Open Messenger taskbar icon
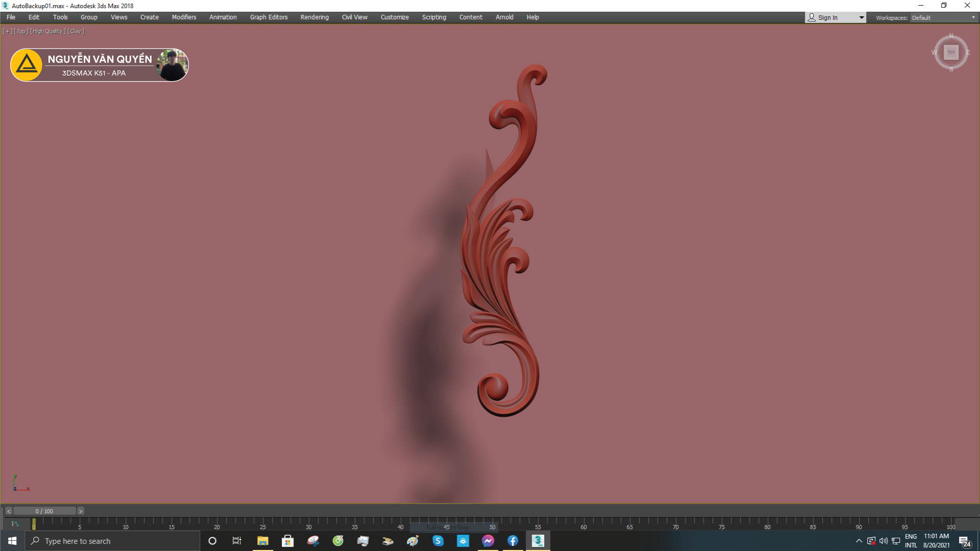This screenshot has width=980, height=551. point(487,541)
